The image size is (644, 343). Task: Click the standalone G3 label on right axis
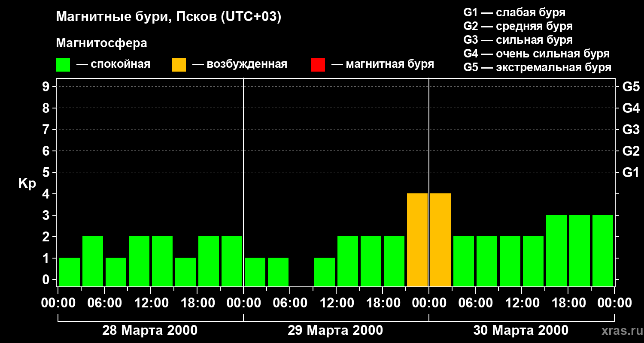[x=631, y=129]
